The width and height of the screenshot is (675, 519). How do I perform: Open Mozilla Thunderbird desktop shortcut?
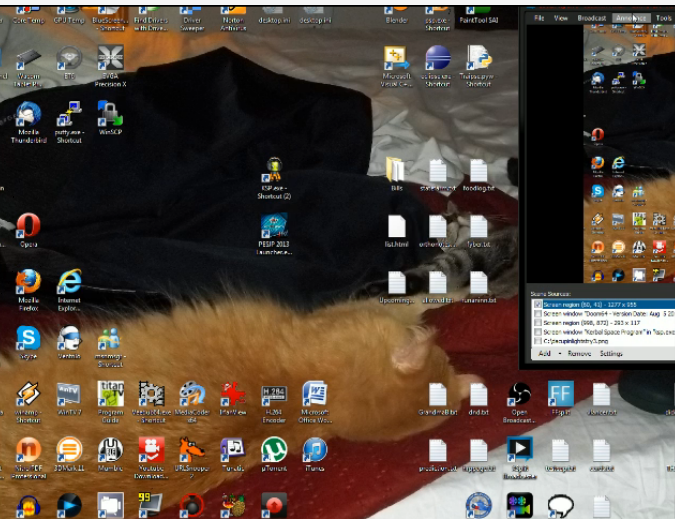[x=28, y=122]
